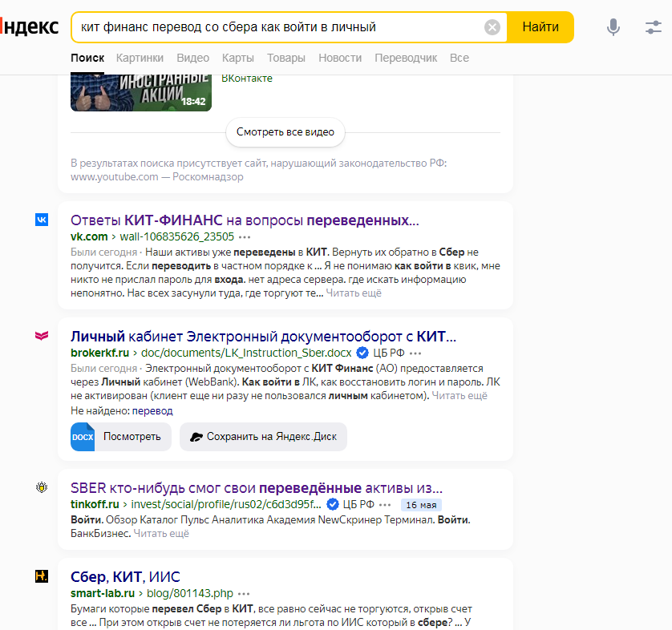This screenshot has width=672, height=630.
Task: Click the Yandex logo
Action: pyautogui.click(x=29, y=27)
